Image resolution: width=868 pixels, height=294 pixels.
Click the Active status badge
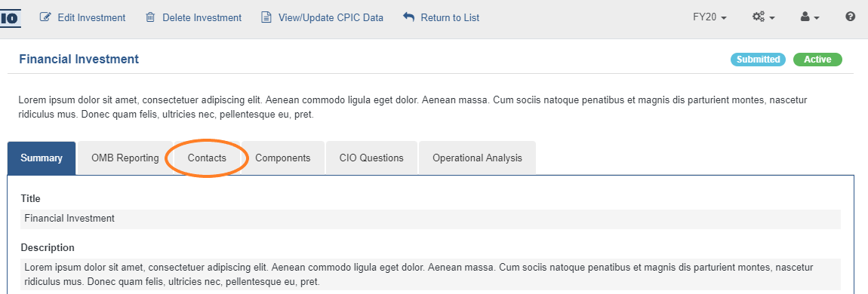coord(817,59)
